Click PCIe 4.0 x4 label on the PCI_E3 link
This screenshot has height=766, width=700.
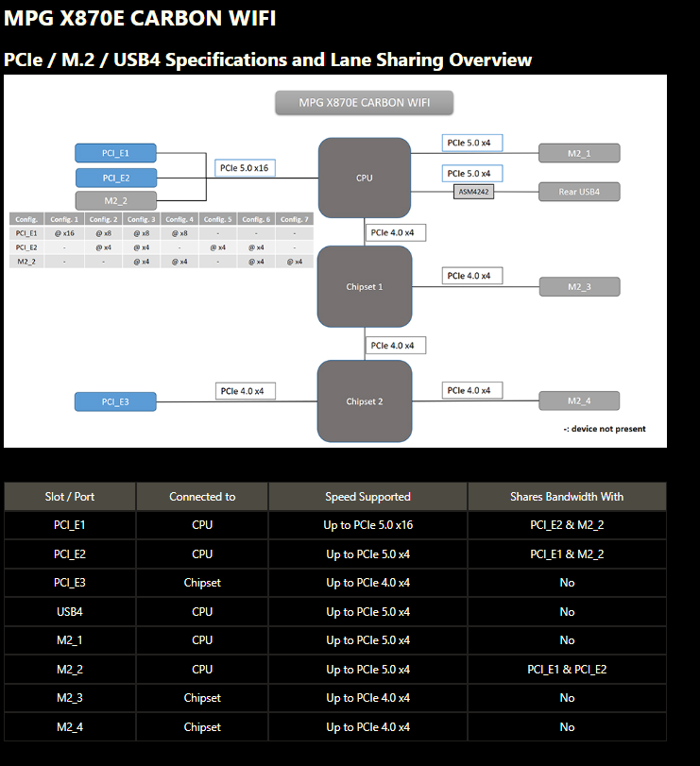tap(246, 391)
